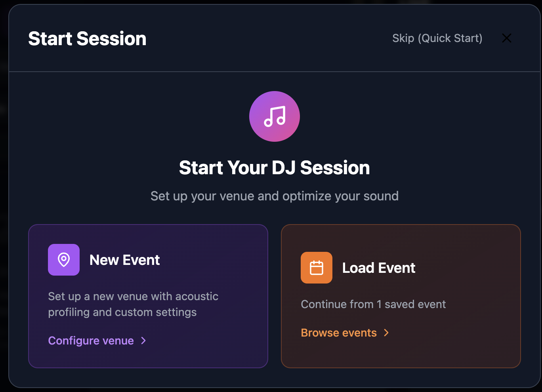Select the New Event card
Image resolution: width=542 pixels, height=392 pixels.
click(148, 296)
